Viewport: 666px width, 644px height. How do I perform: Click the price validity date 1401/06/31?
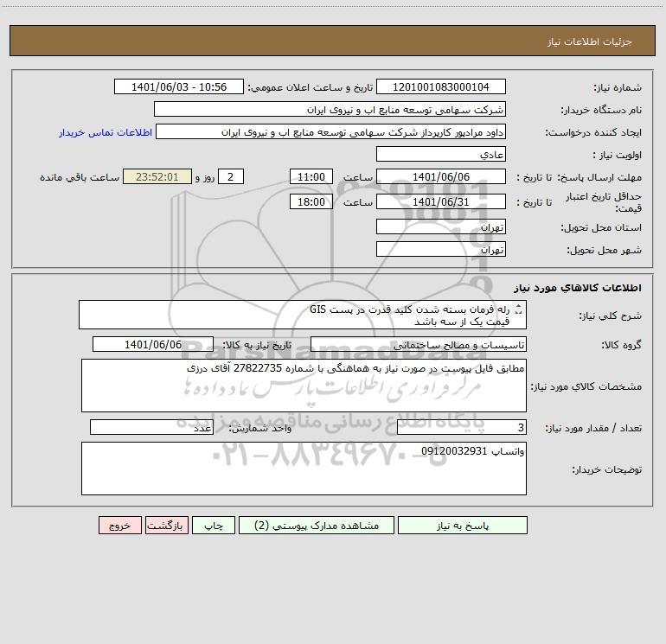[x=441, y=201]
